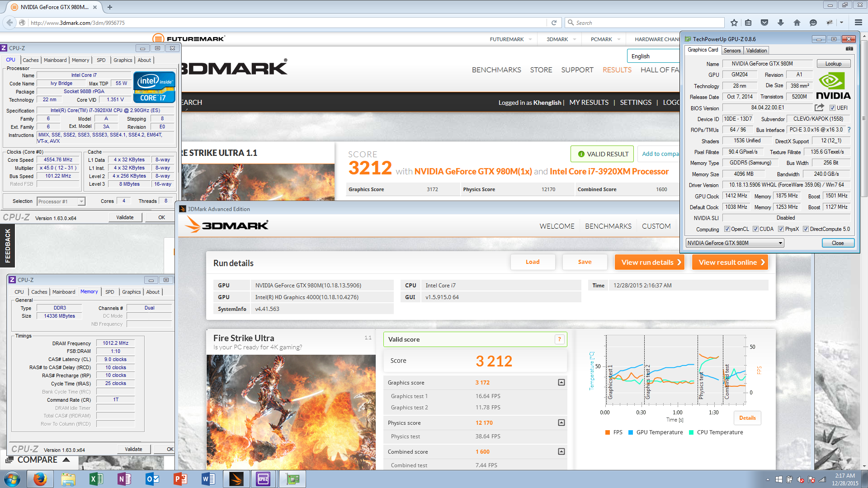Click the Save button in Run details
The image size is (868, 488).
pos(585,262)
